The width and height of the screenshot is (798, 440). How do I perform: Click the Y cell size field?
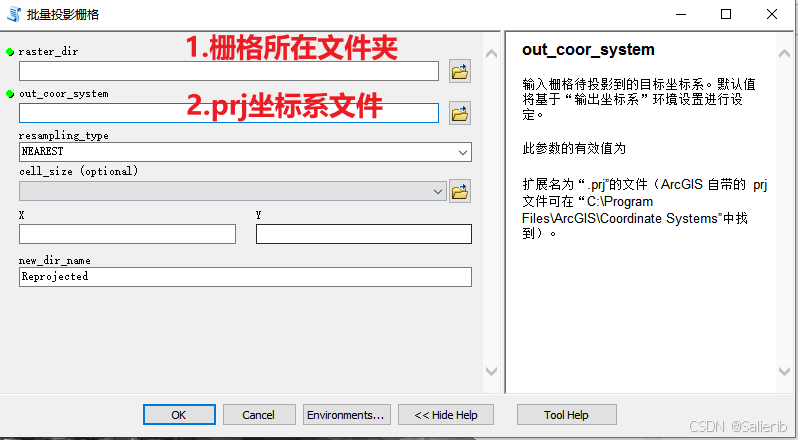pyautogui.click(x=364, y=234)
